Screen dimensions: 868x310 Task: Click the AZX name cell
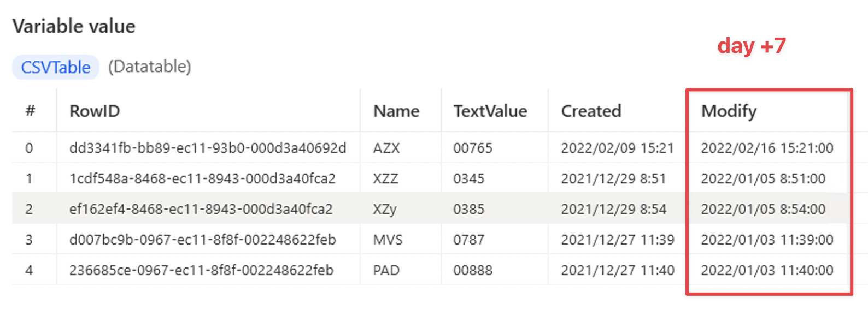pos(386,148)
